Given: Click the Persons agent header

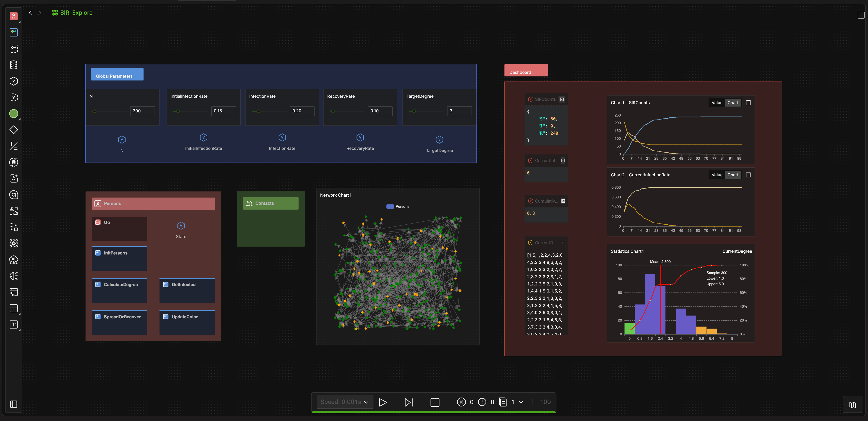Looking at the screenshot, I should click(x=153, y=204).
